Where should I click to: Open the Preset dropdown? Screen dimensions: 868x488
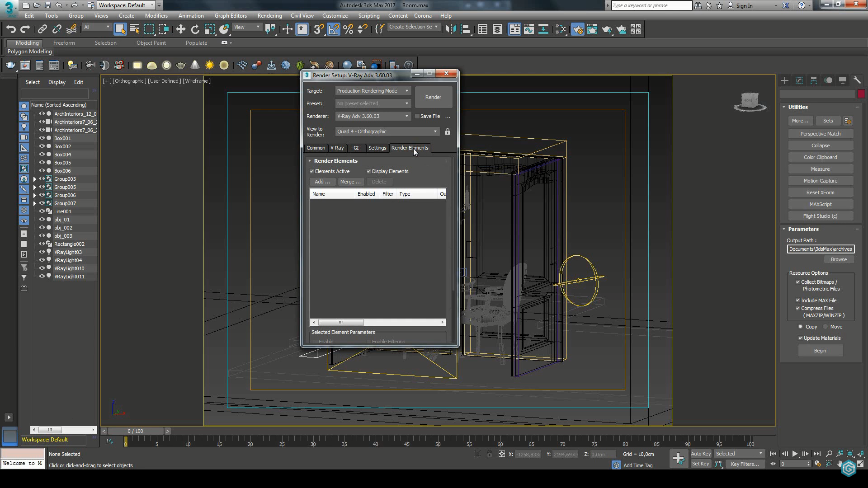tap(373, 103)
